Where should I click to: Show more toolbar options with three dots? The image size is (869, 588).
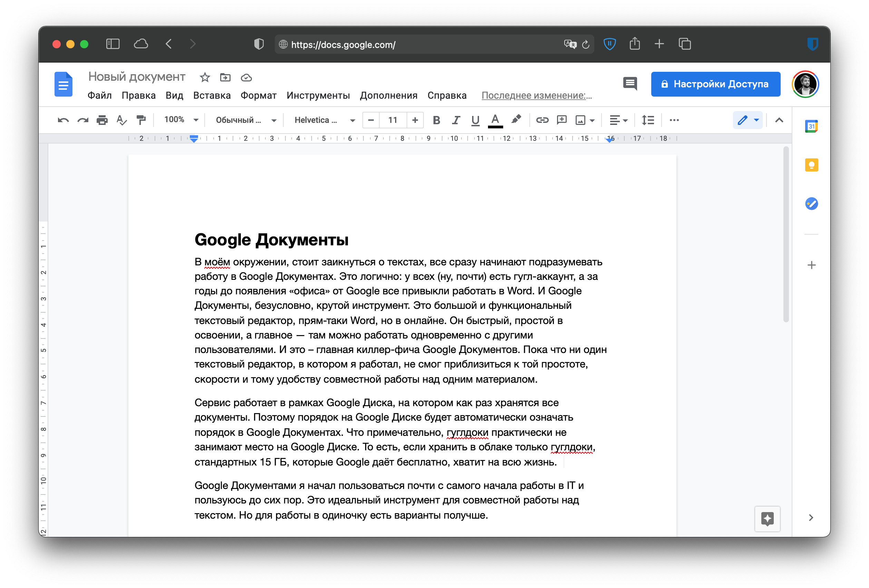point(674,120)
